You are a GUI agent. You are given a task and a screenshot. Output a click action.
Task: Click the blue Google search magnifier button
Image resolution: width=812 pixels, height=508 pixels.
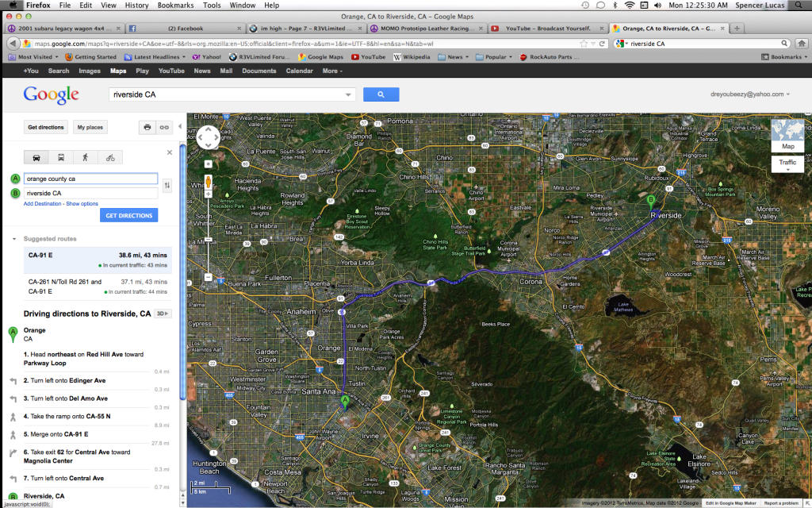point(381,94)
